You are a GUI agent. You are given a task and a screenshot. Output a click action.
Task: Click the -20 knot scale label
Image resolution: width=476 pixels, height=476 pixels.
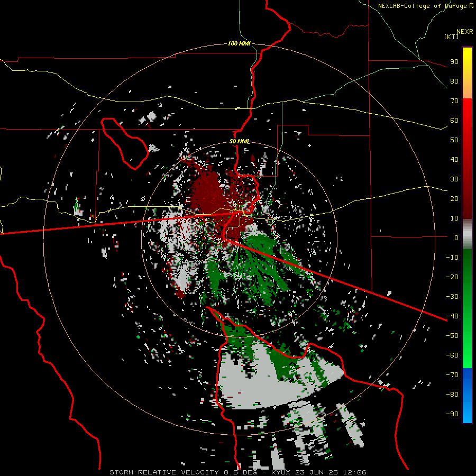coord(452,277)
